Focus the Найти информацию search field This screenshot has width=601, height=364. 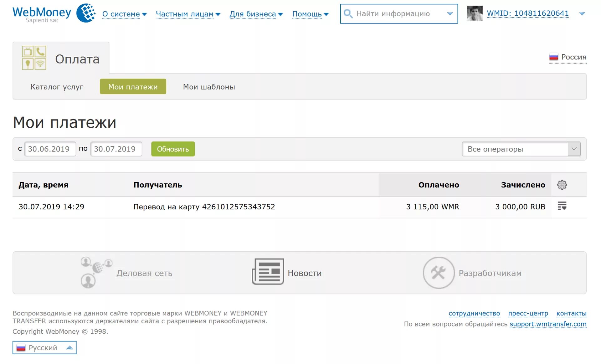tap(399, 14)
